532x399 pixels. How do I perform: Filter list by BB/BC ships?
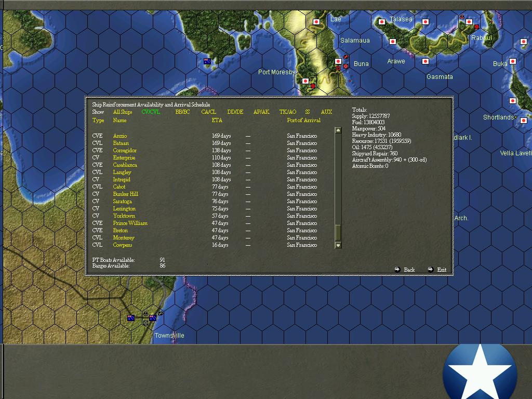(182, 112)
